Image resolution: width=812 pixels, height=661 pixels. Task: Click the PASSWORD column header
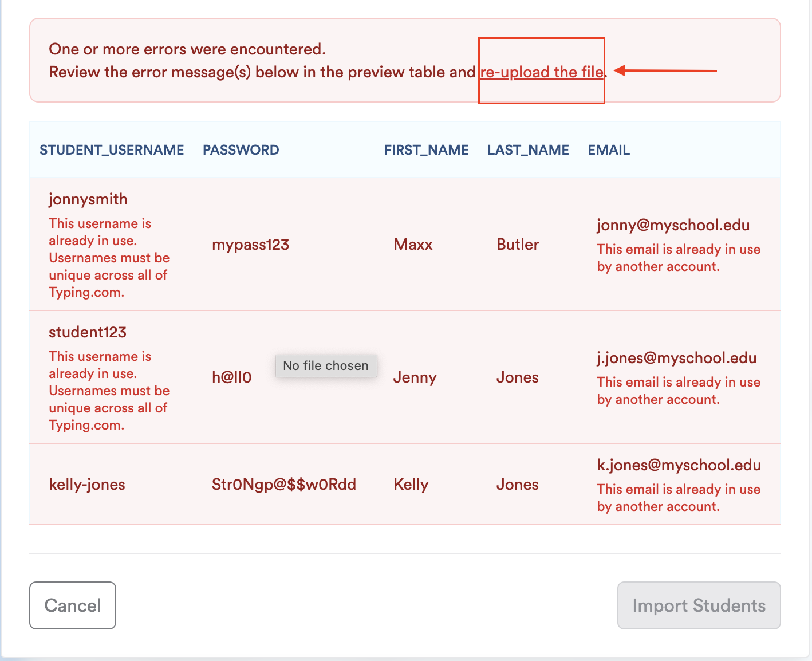(x=241, y=150)
